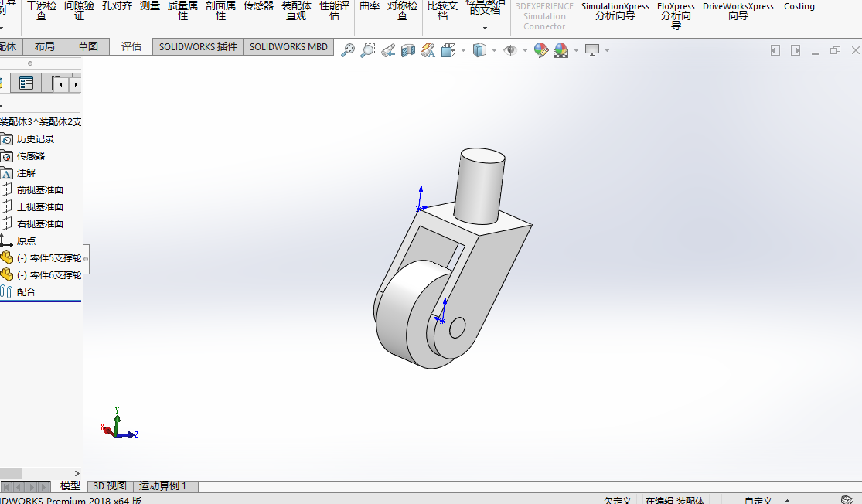Click the Costing tool

(x=799, y=7)
